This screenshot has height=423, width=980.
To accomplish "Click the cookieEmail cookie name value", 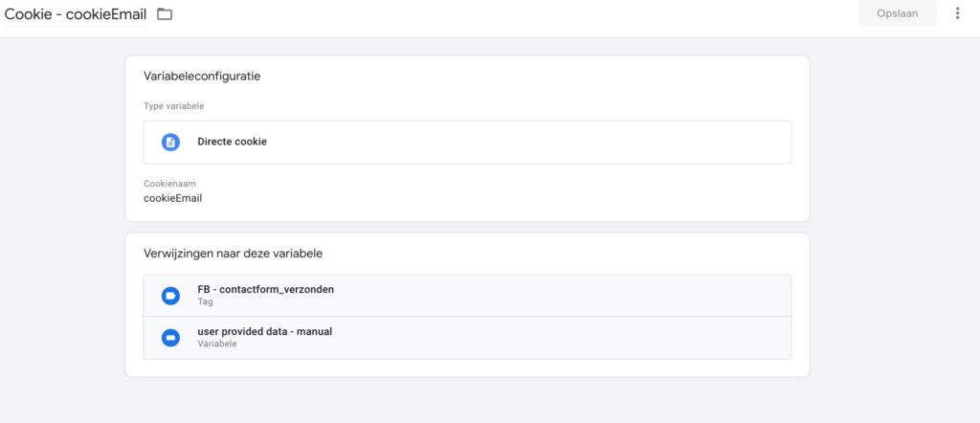I will [172, 199].
